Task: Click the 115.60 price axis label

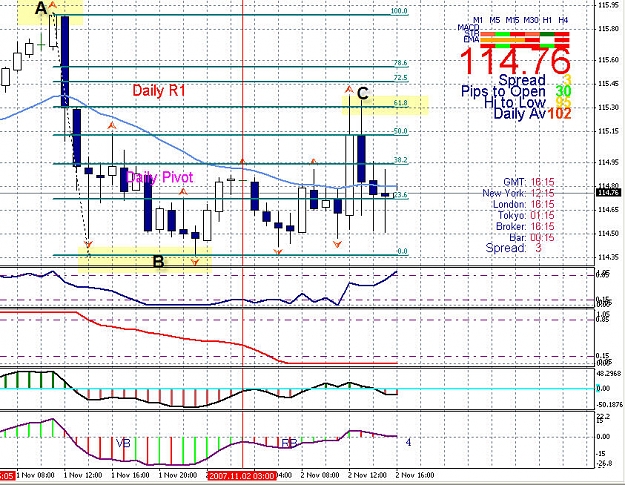Action: tap(609, 60)
